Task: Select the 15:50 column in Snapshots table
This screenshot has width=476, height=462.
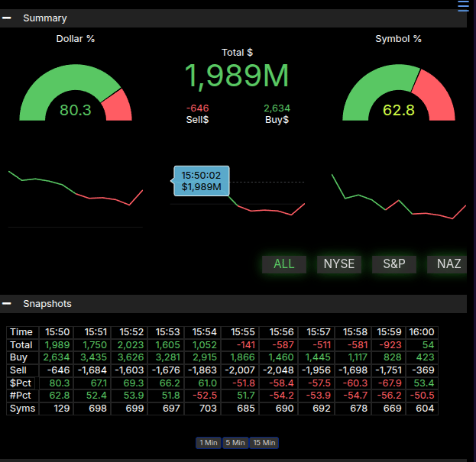Action: (x=57, y=332)
